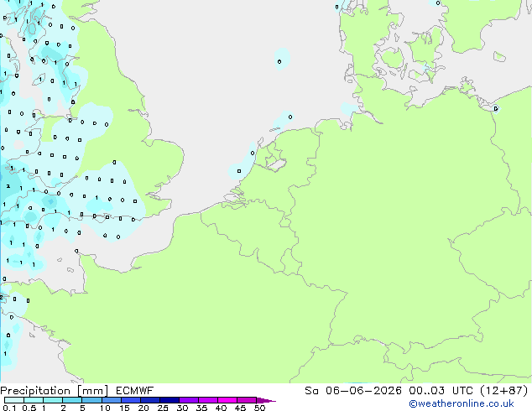The image size is (532, 411).
Task: Open the weatheronline.co.uk copyright link
Action: (462, 403)
